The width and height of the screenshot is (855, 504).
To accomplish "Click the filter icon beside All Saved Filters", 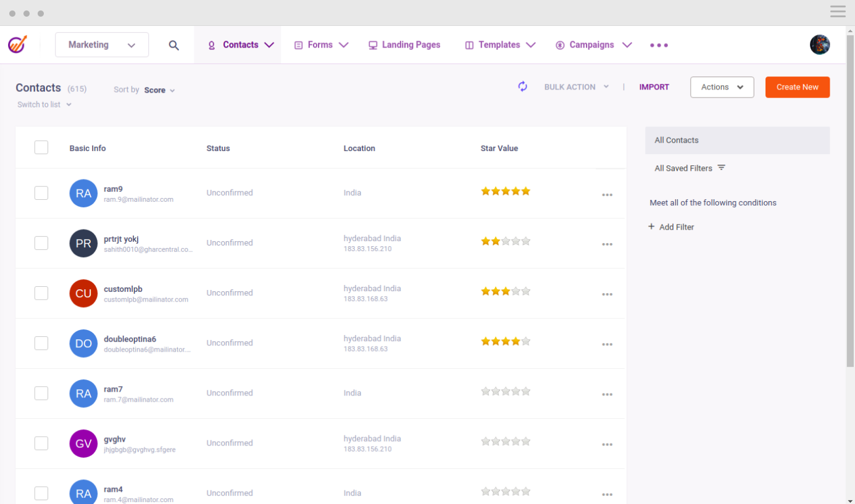I will [721, 168].
